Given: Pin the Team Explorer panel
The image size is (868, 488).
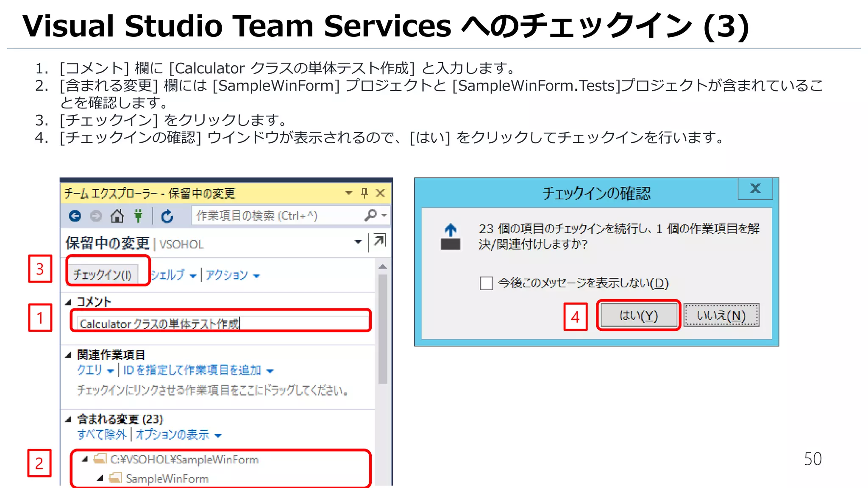Looking at the screenshot, I should click(364, 193).
